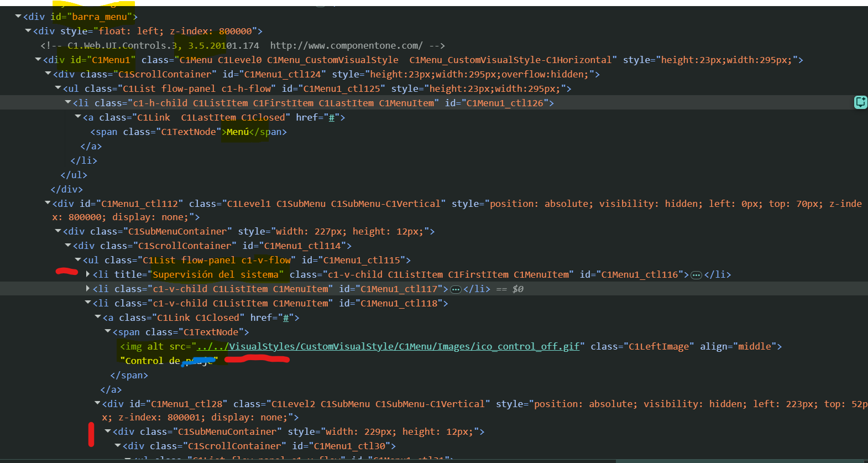Select the id value "barra_menu"
Image resolution: width=868 pixels, height=463 pixels.
tap(100, 17)
